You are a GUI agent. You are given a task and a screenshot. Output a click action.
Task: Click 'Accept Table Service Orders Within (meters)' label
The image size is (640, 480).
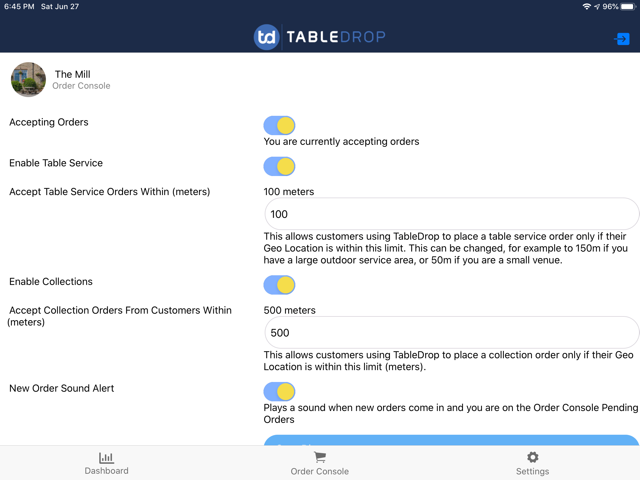point(109,191)
